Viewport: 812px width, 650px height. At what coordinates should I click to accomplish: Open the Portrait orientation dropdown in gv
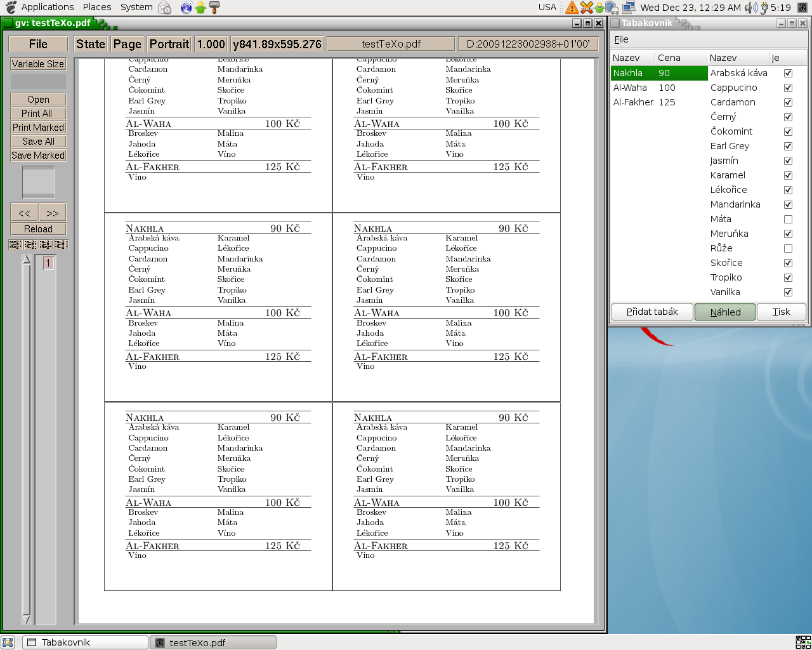click(x=169, y=44)
